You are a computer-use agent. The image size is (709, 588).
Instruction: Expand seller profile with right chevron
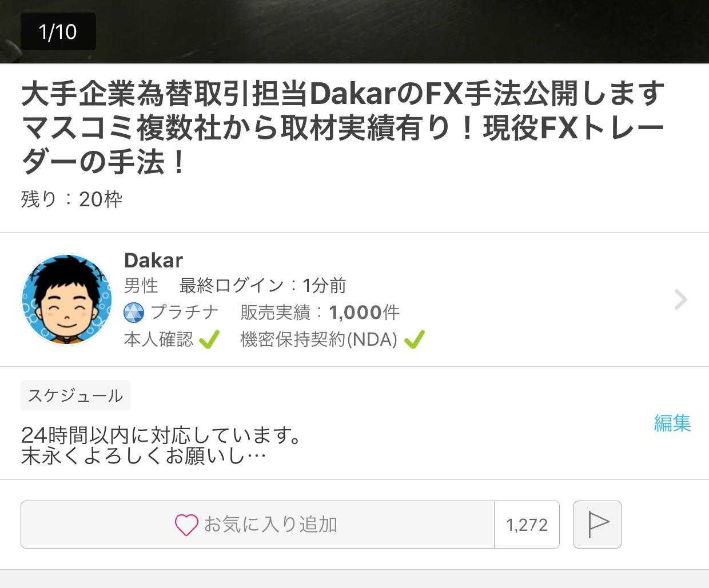click(x=680, y=299)
